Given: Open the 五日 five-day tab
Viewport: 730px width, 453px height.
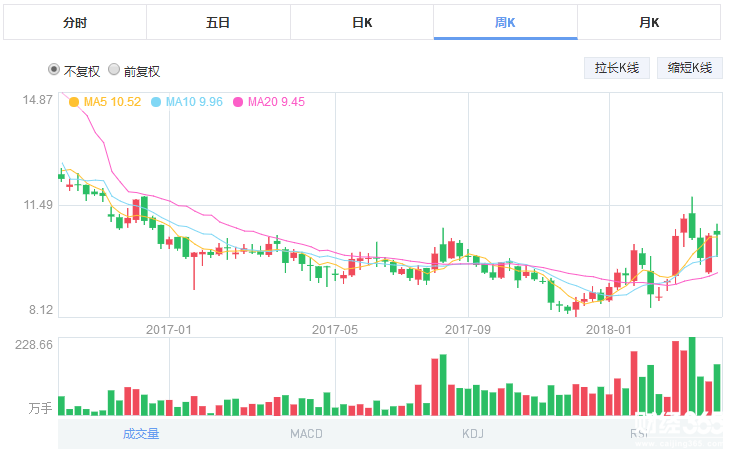Looking at the screenshot, I should coord(218,22).
